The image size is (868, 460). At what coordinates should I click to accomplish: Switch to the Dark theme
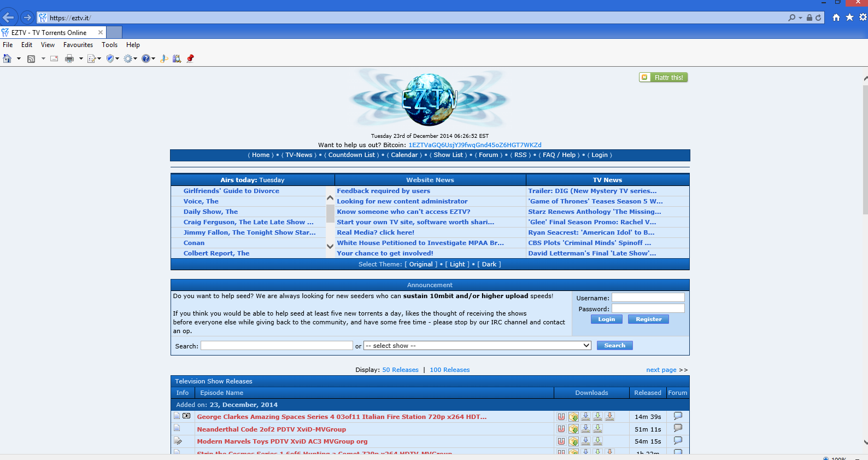click(489, 264)
